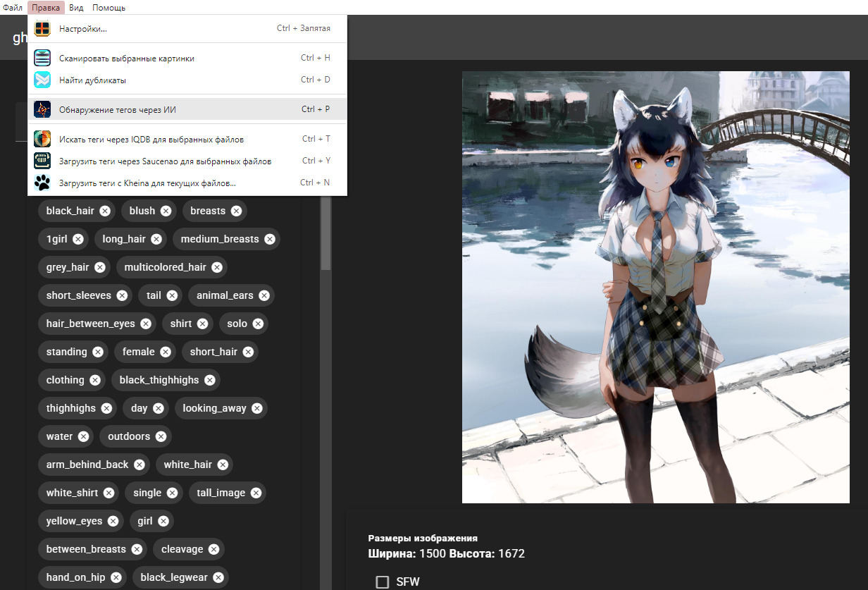Click the tag list vertical scrollbar

[x=325, y=234]
